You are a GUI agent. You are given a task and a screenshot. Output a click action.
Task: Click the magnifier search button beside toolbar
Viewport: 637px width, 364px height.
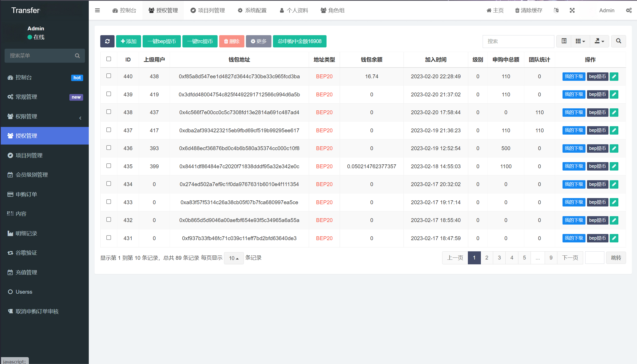[x=618, y=41]
